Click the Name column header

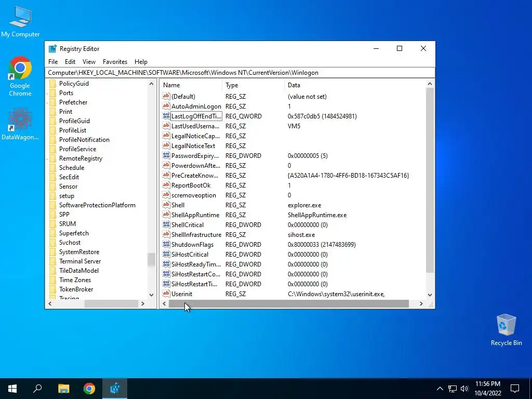click(191, 85)
